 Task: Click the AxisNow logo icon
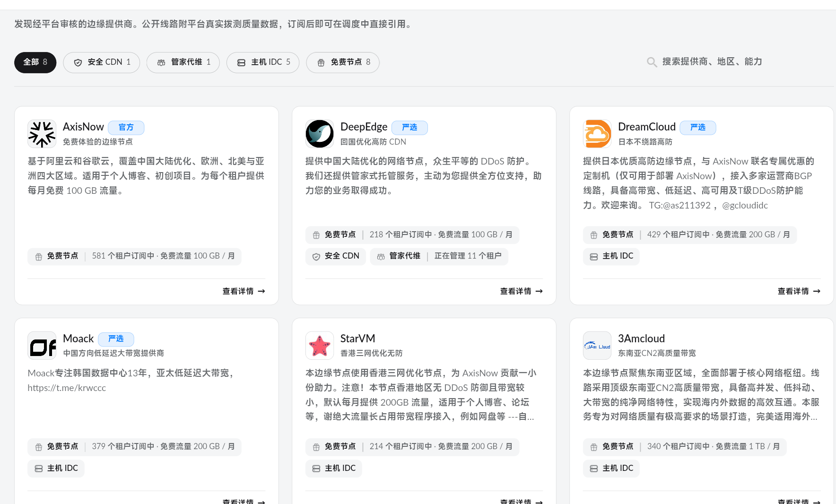(x=42, y=134)
